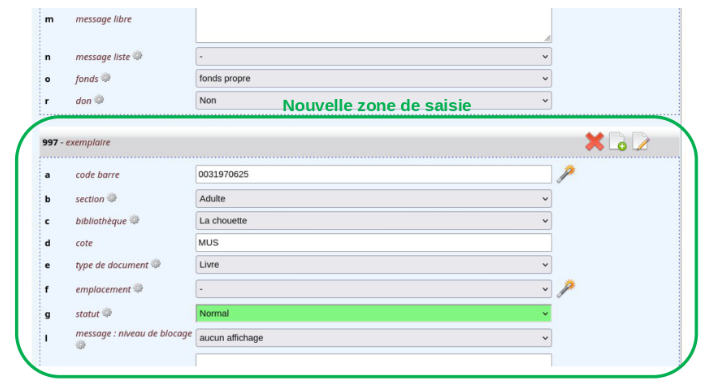Click the code barre label
710x386 pixels.
pyautogui.click(x=97, y=175)
